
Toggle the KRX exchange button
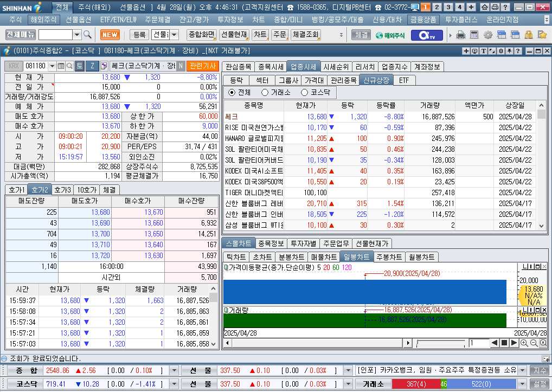(x=14, y=66)
